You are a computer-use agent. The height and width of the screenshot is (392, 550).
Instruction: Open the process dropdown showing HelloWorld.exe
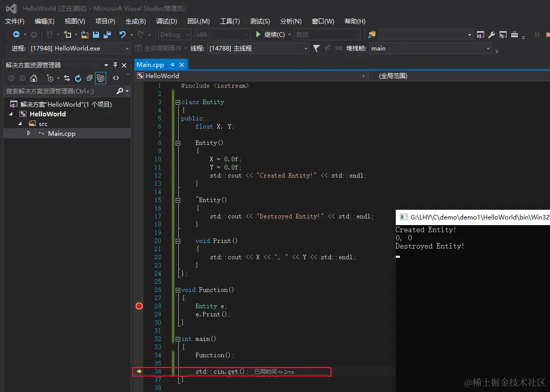pyautogui.click(x=127, y=48)
